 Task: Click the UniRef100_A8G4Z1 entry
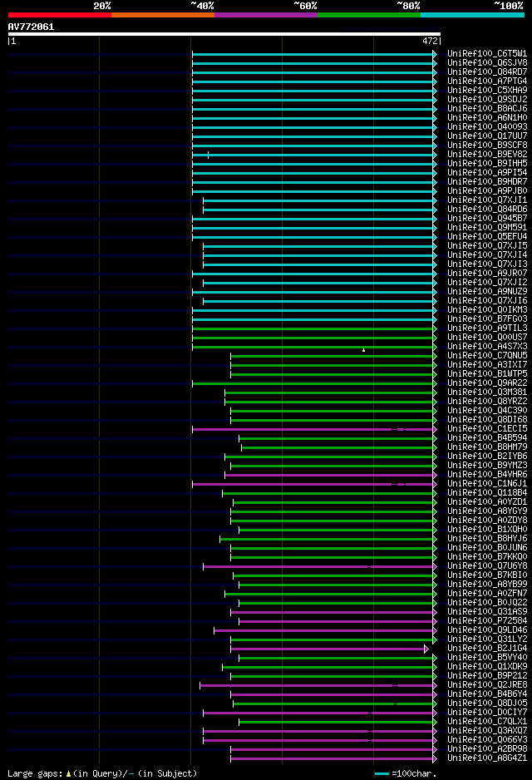tap(487, 758)
